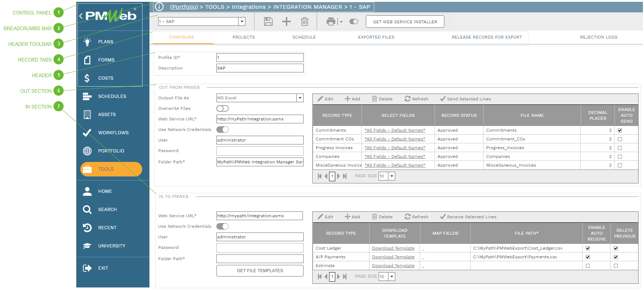Expand the print options dropdown arrow
The height and width of the screenshot is (290, 644).
[341, 22]
